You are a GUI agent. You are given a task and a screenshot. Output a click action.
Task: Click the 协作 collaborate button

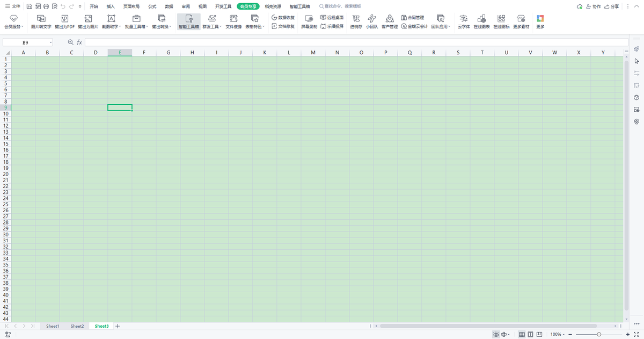593,6
